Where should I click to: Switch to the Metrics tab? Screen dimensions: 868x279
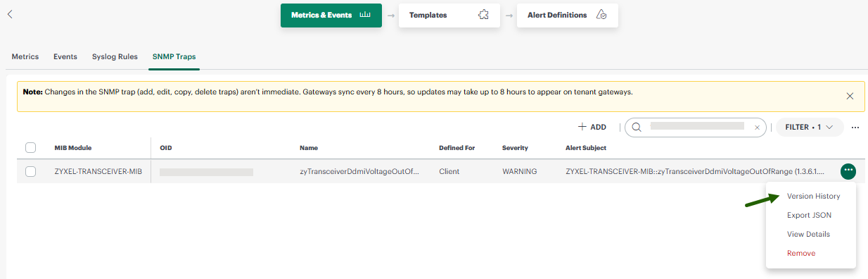click(x=25, y=56)
